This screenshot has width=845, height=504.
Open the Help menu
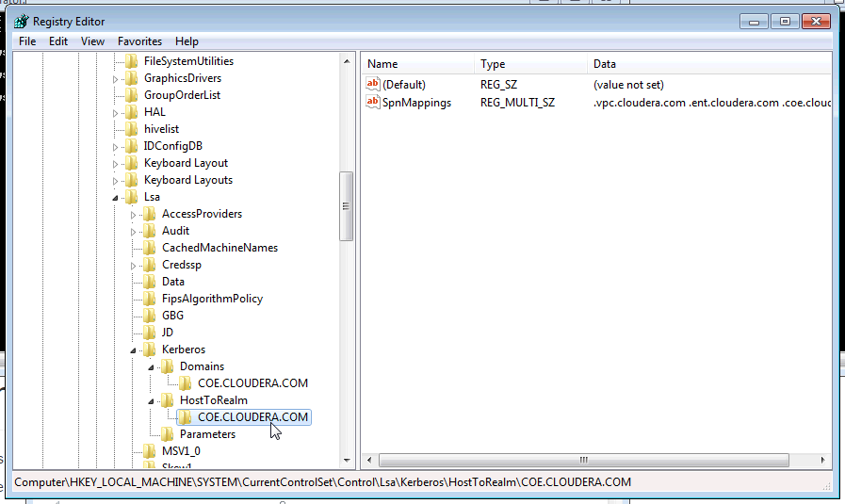click(187, 41)
